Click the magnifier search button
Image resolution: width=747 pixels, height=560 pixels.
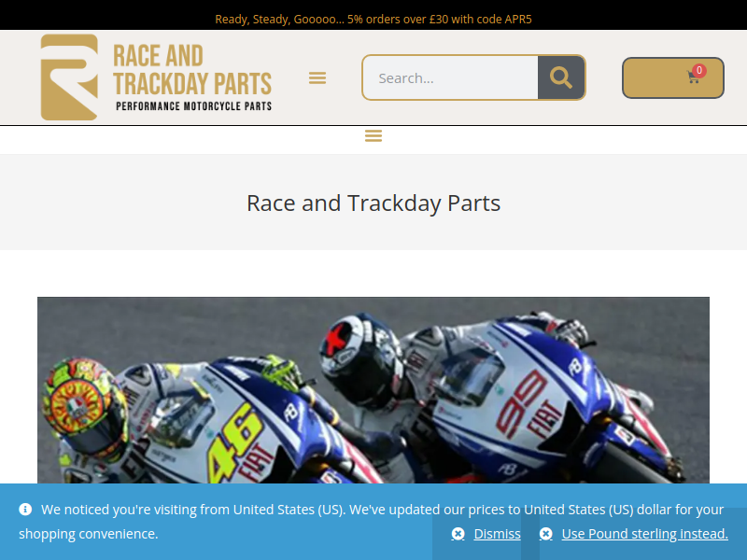[561, 77]
